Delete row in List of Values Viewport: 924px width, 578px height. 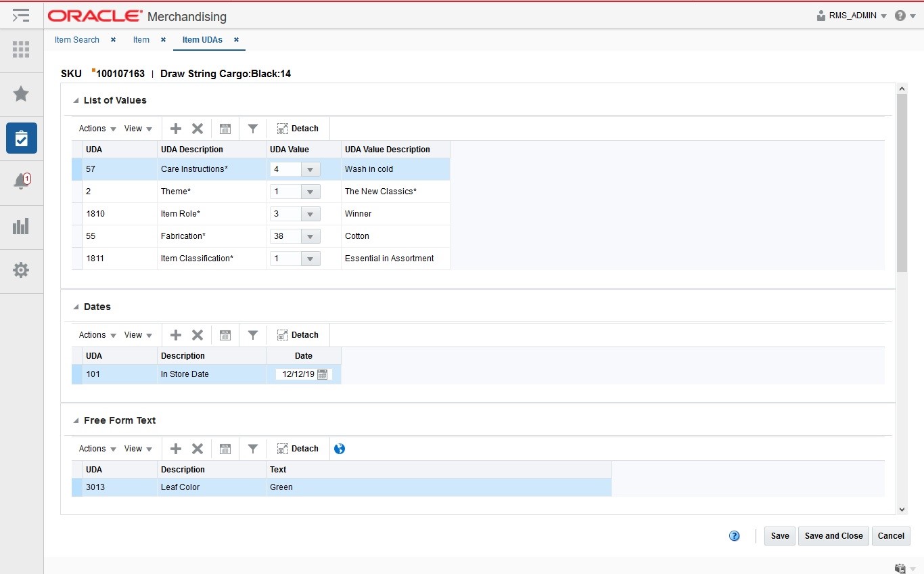pos(198,129)
